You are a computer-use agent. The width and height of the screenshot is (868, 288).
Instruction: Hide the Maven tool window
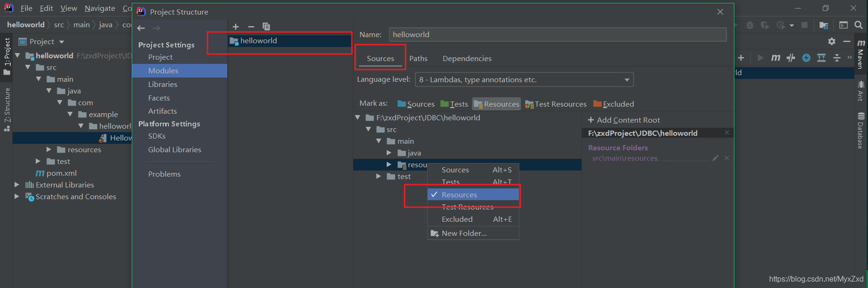coord(847,41)
